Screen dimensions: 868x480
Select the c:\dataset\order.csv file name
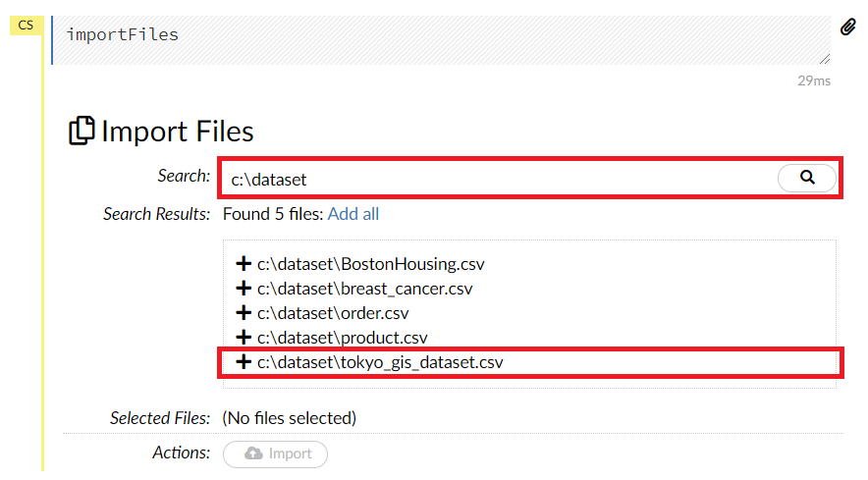(x=333, y=313)
